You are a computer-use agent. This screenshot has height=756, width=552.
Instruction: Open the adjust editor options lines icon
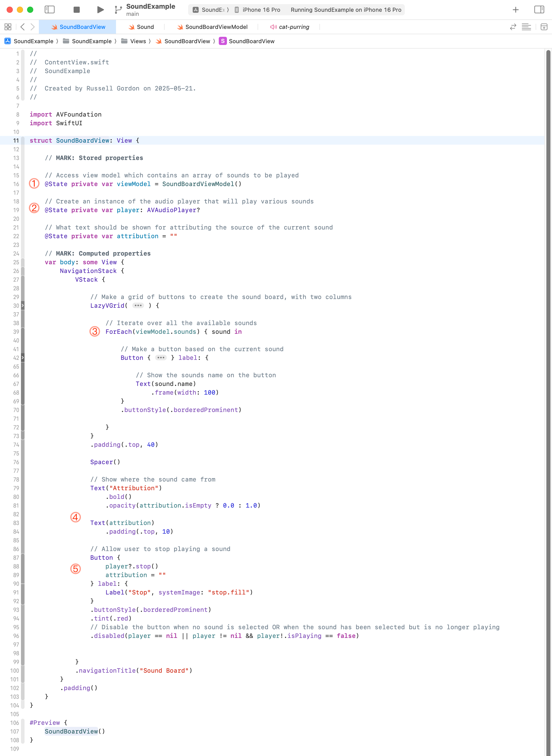pyautogui.click(x=526, y=27)
